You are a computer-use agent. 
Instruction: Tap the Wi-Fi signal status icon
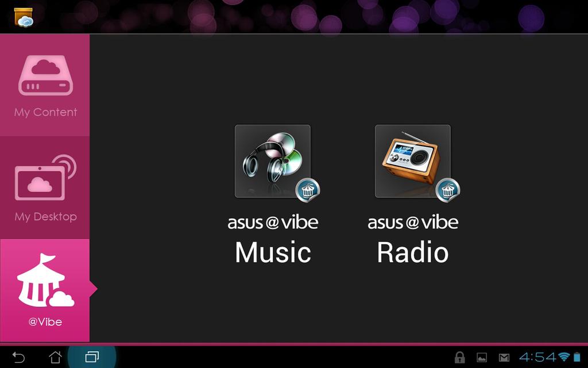tap(564, 357)
